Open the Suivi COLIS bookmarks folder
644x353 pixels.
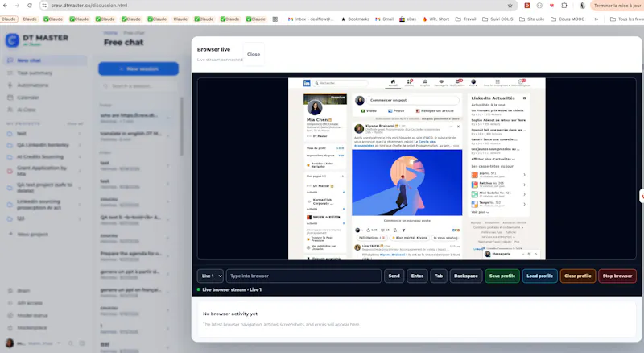tap(497, 19)
